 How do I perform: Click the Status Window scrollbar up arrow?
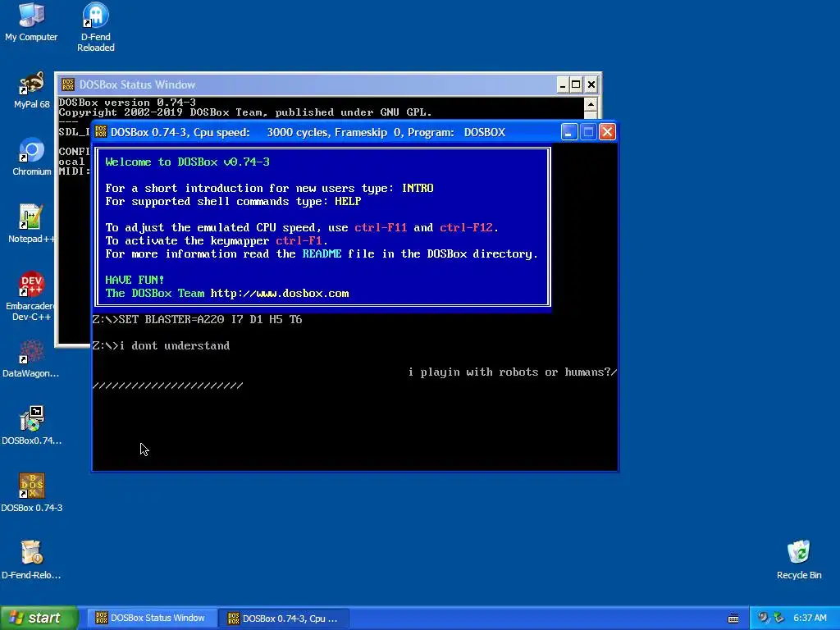(x=591, y=104)
